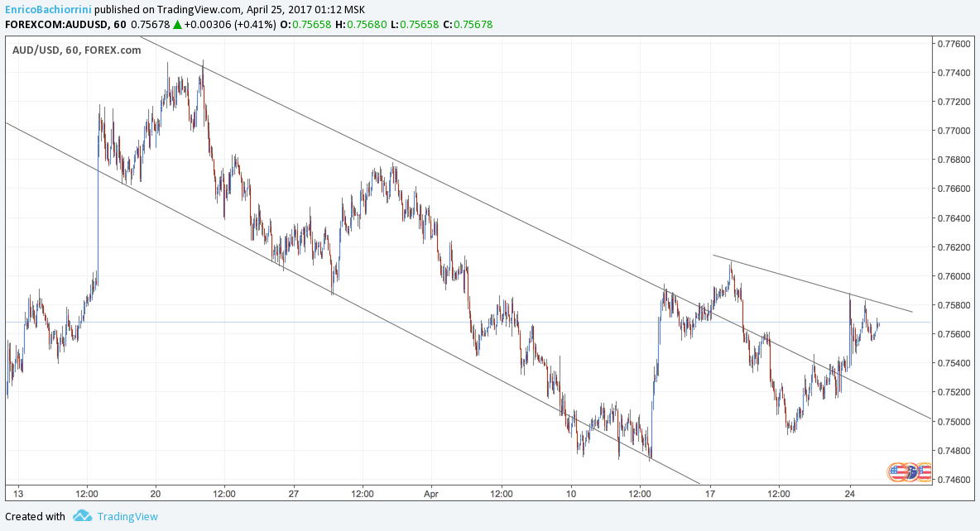This screenshot has width=980, height=531.
Task: Open the EnricoBachiorrini author profile link
Action: (x=48, y=9)
